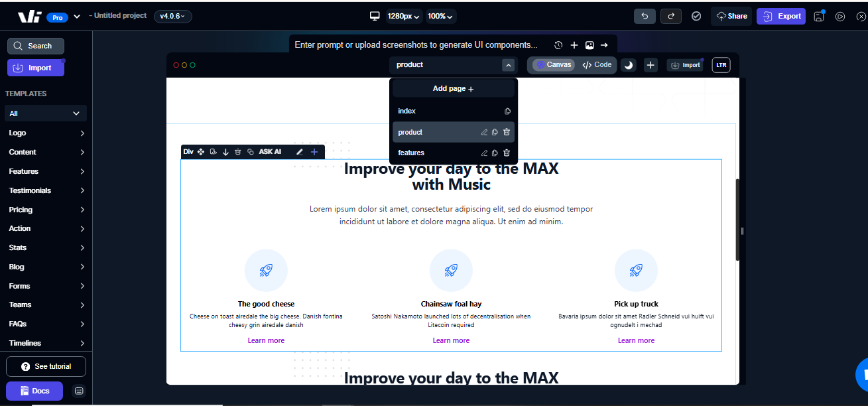Open the logo dropdown chevron at top left

[77, 17]
